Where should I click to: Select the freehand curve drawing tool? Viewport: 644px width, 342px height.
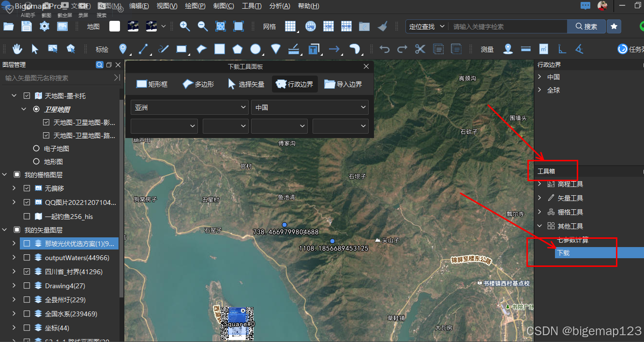(x=164, y=49)
